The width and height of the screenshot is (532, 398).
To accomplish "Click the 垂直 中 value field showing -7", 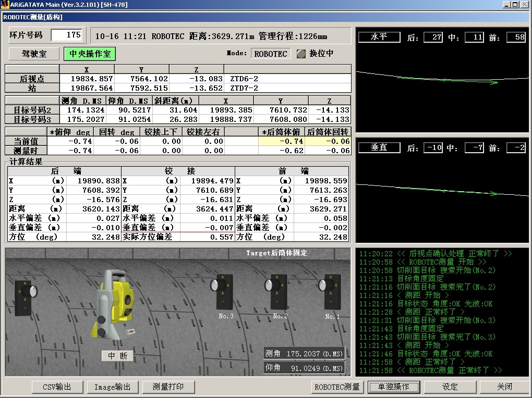I will (x=474, y=148).
